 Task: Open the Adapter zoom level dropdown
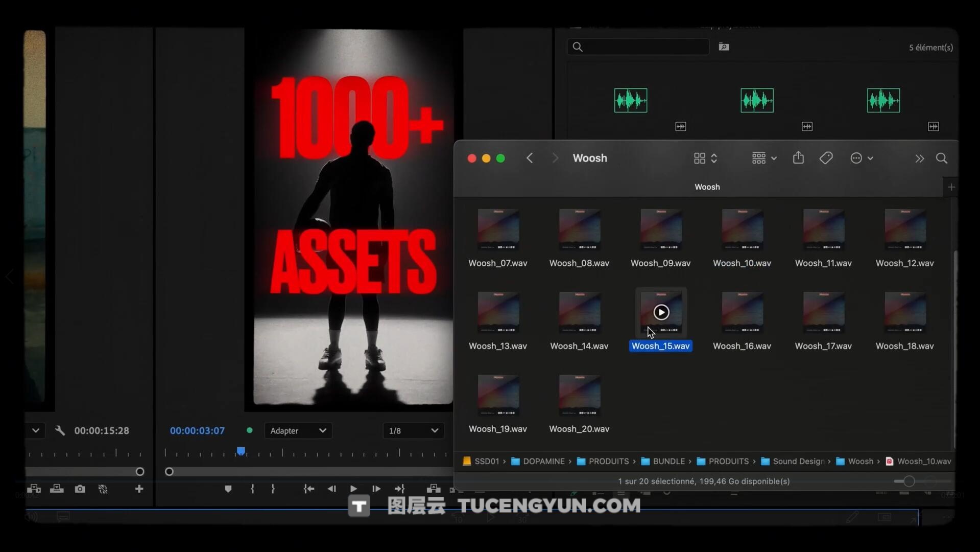pyautogui.click(x=298, y=431)
